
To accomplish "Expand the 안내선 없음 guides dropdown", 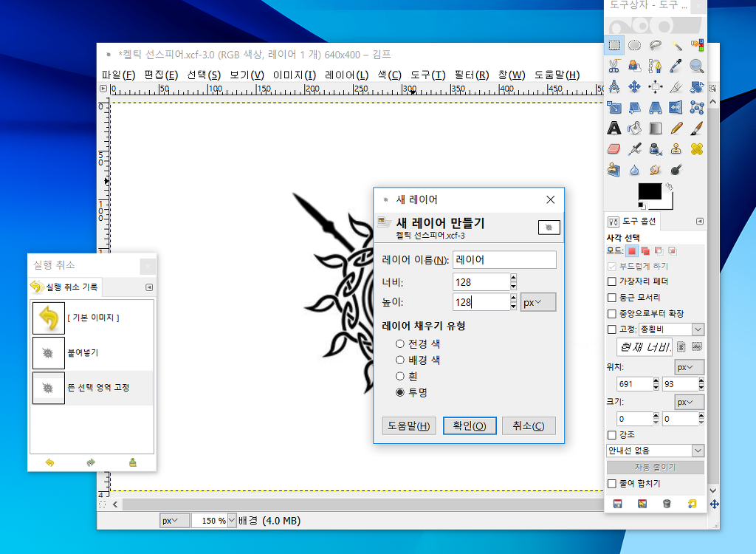I will coord(655,451).
